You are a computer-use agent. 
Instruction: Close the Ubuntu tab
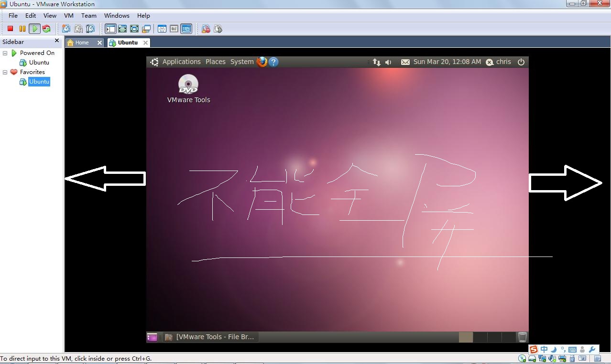[146, 43]
